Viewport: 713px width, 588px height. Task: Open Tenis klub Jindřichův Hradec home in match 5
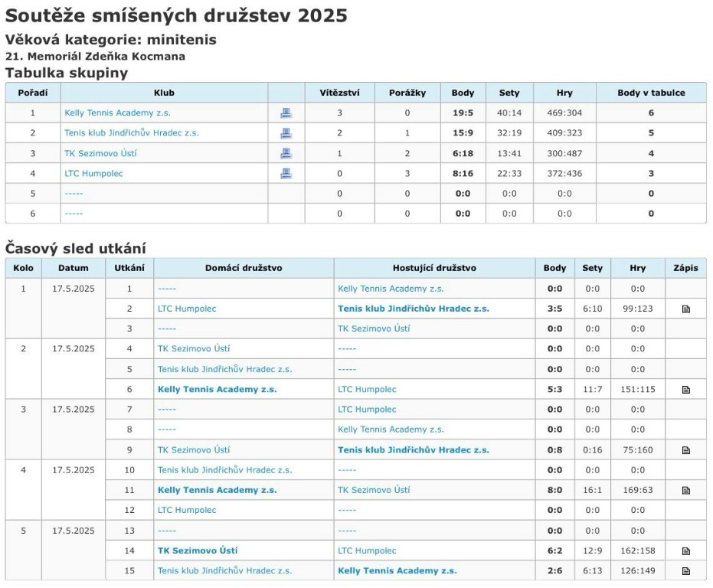coord(224,369)
